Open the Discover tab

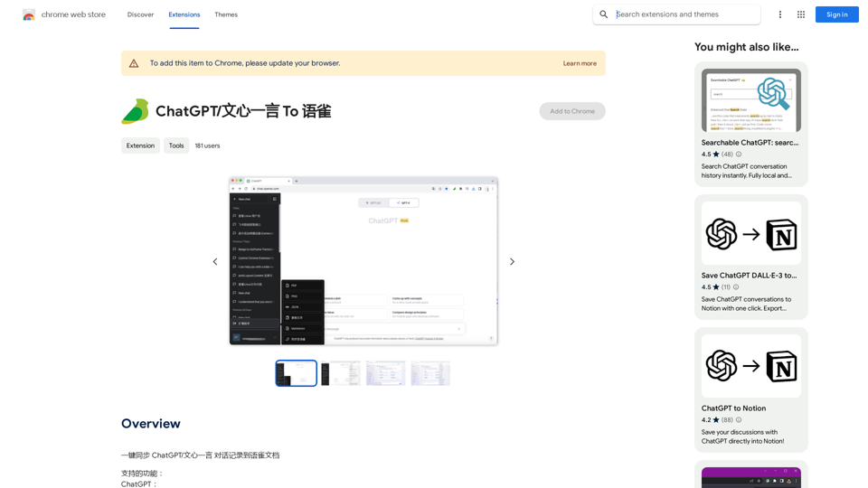click(141, 14)
